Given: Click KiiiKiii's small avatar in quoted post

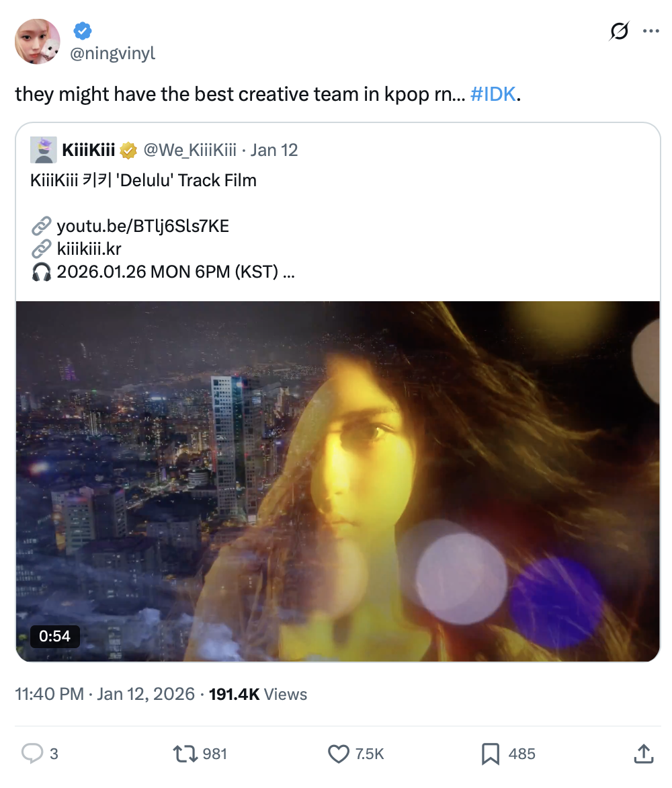Looking at the screenshot, I should pos(43,150).
